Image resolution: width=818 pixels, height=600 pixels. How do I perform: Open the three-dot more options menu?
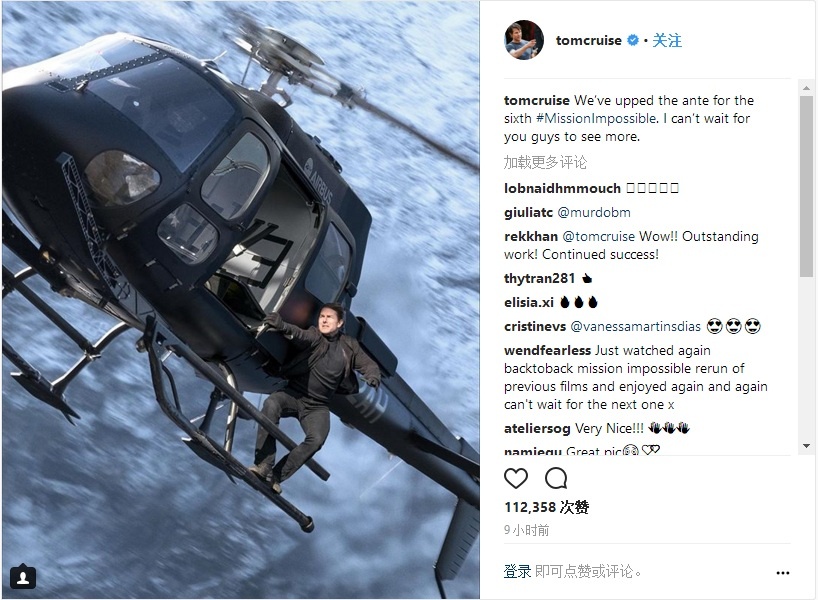(783, 573)
